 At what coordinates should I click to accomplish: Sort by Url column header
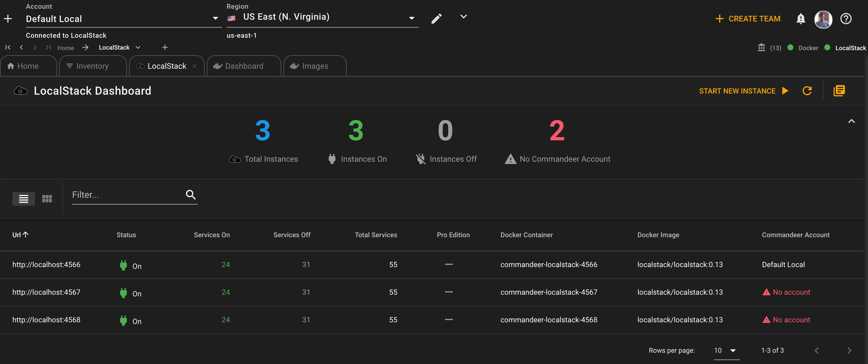pyautogui.click(x=21, y=235)
